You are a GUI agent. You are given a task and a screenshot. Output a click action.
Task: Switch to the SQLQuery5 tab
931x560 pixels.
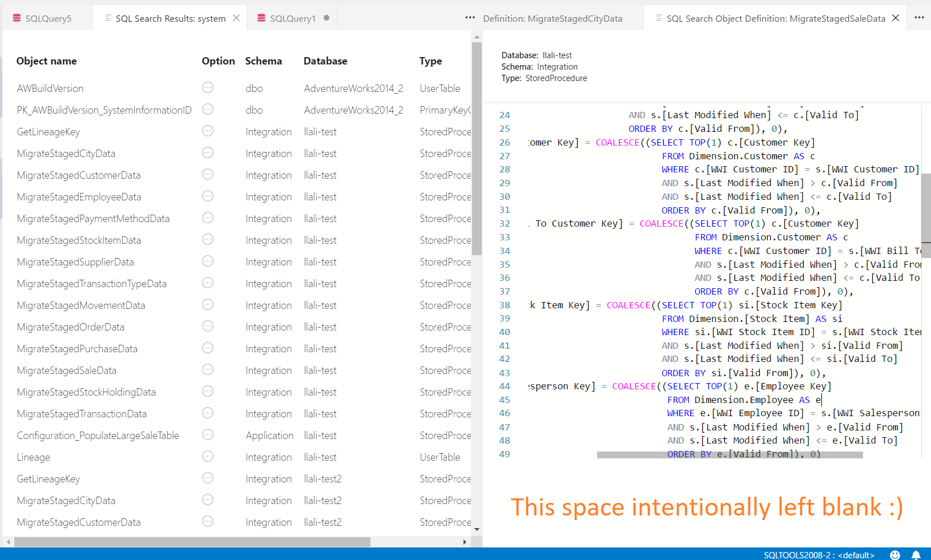point(46,17)
